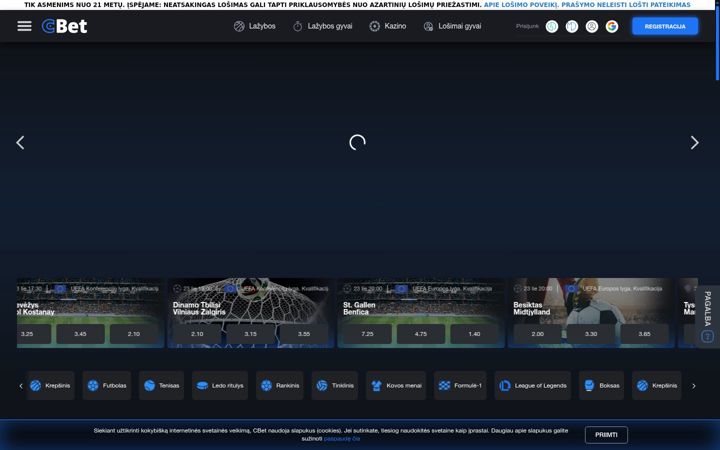Click the REGISTRACIJA button

(x=665, y=26)
